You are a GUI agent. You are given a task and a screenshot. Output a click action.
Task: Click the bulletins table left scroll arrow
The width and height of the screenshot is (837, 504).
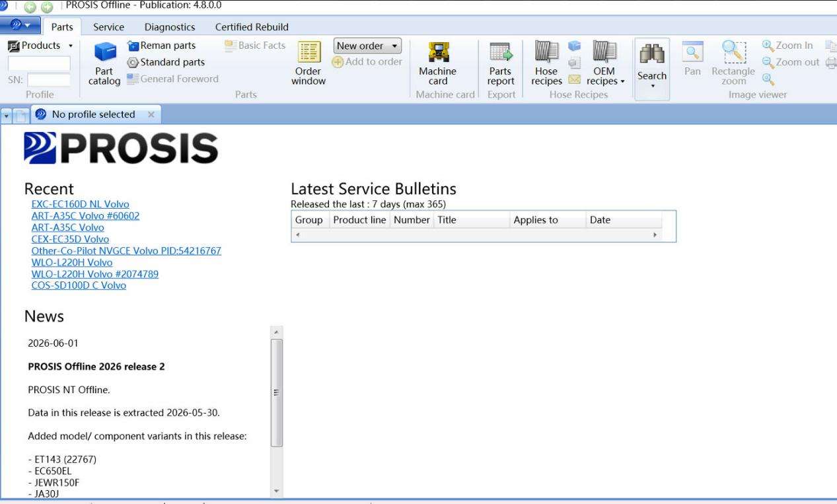click(x=297, y=234)
